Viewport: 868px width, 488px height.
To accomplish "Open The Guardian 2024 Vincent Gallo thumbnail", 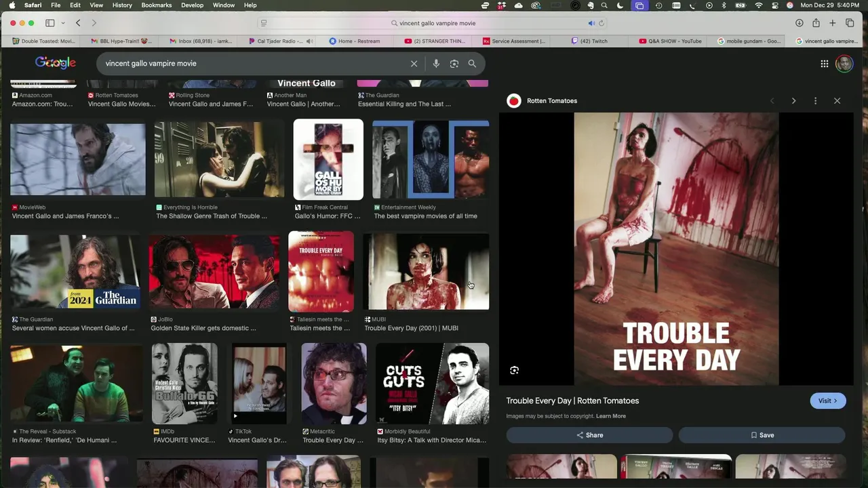I will click(75, 271).
